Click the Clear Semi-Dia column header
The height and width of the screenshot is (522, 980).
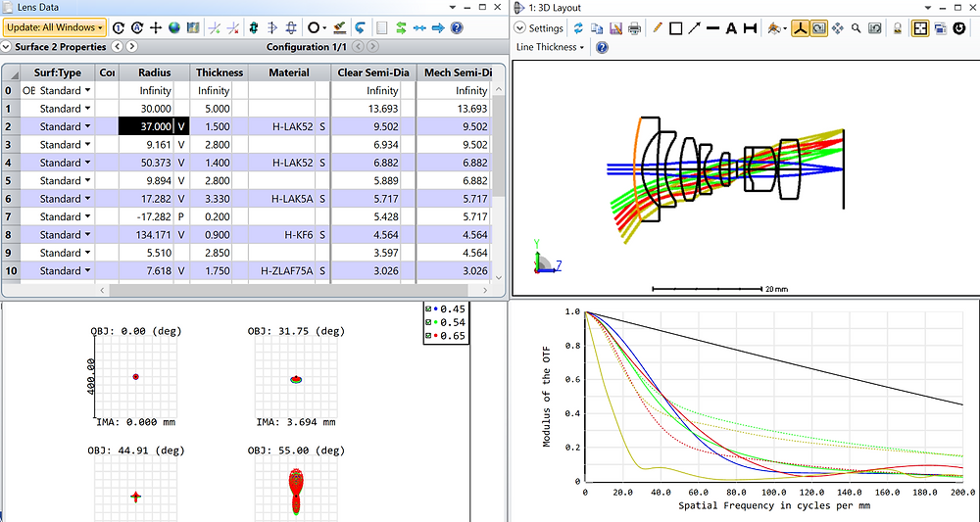(x=373, y=72)
